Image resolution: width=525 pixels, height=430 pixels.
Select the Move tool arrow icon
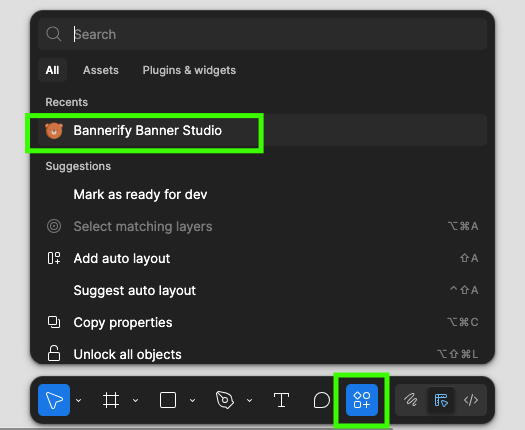(x=54, y=400)
